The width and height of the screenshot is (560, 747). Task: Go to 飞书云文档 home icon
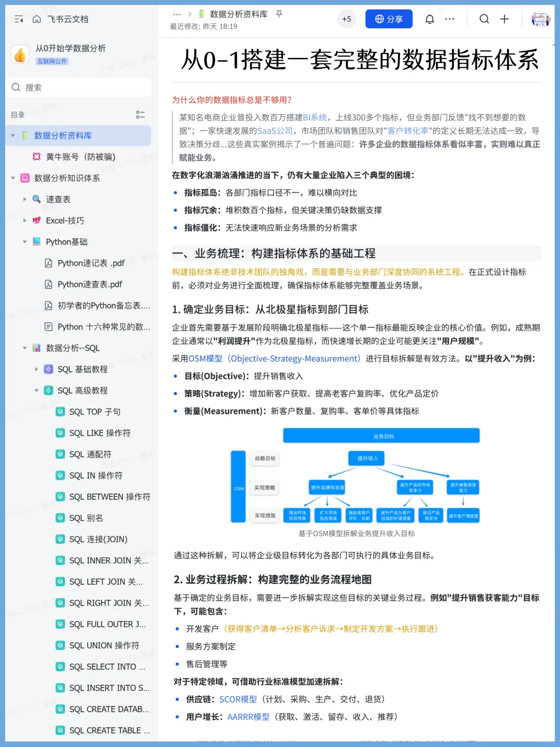[x=36, y=19]
